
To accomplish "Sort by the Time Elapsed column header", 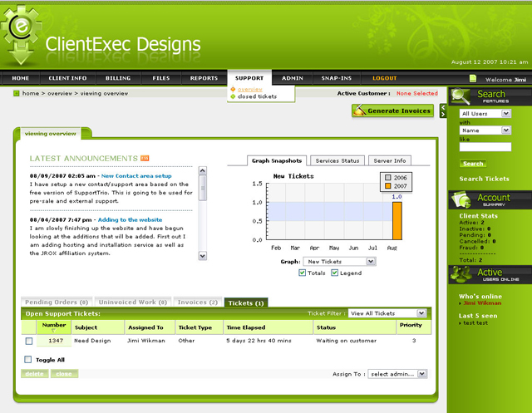I will [268, 327].
